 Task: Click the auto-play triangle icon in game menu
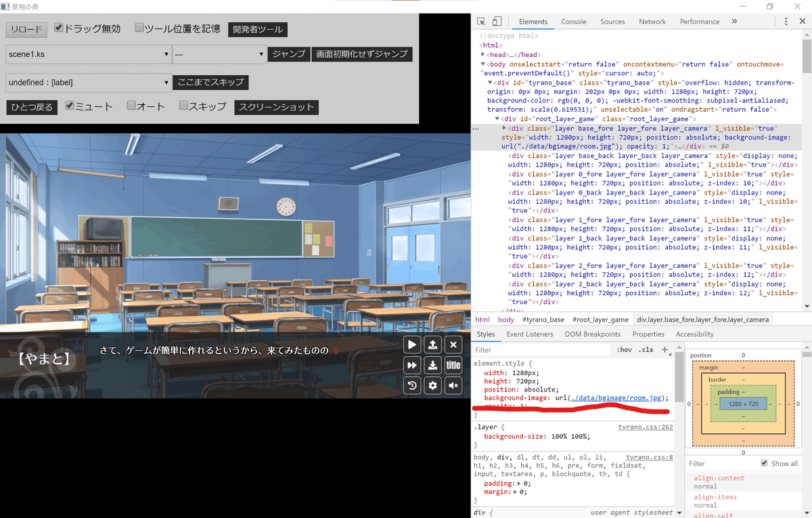pyautogui.click(x=412, y=345)
